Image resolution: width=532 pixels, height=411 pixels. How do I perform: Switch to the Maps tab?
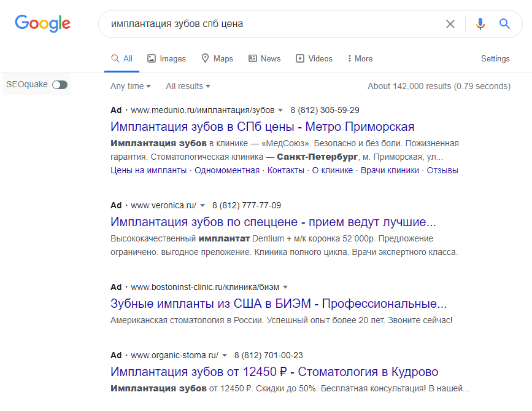[x=217, y=58]
